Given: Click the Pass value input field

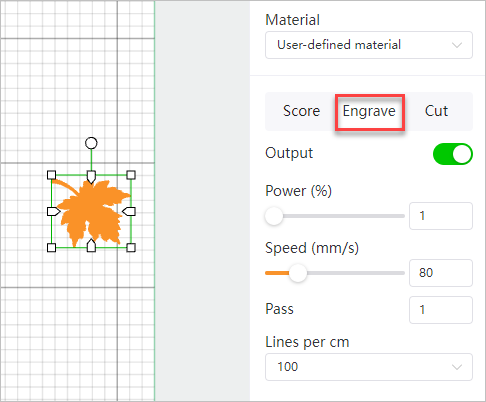Looking at the screenshot, I should pyautogui.click(x=441, y=310).
